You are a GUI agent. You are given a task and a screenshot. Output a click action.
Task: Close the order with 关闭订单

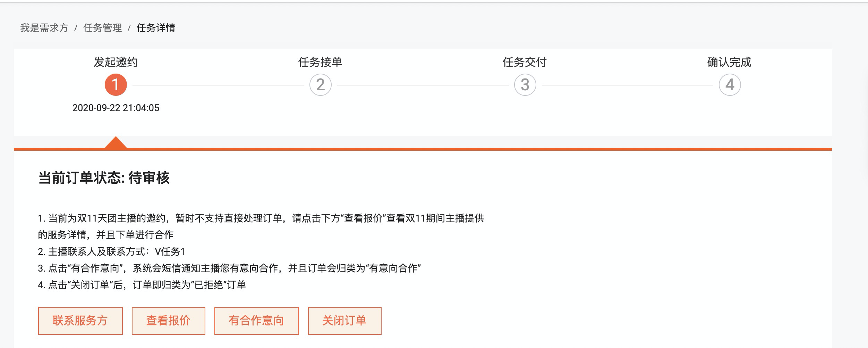[345, 321]
